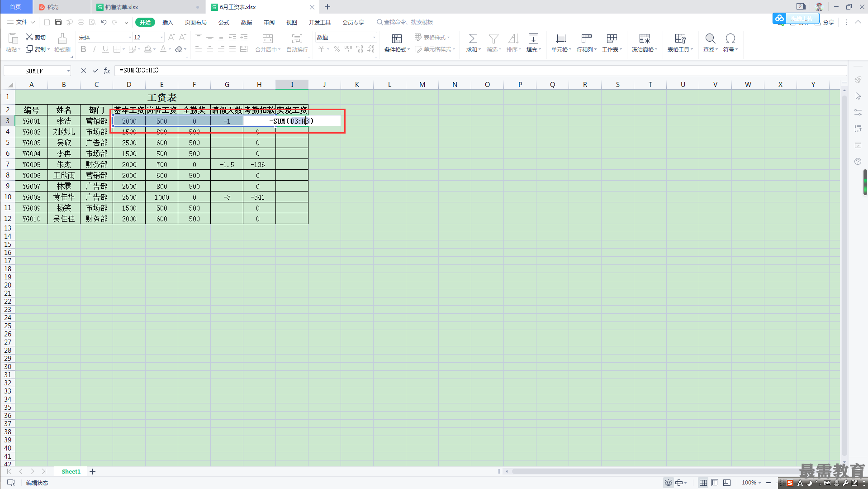Switch to Normal view in status bar
Viewport: 868px width, 489px height.
(703, 483)
